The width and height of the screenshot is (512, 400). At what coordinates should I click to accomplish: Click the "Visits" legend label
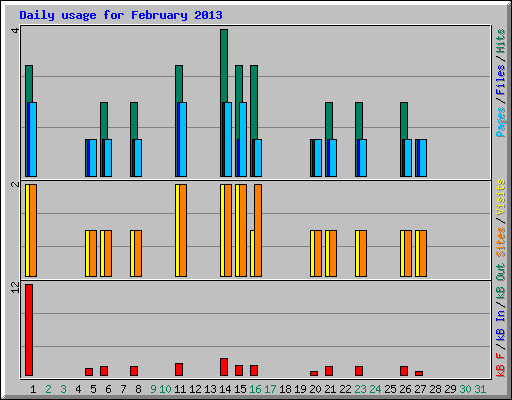click(x=500, y=197)
